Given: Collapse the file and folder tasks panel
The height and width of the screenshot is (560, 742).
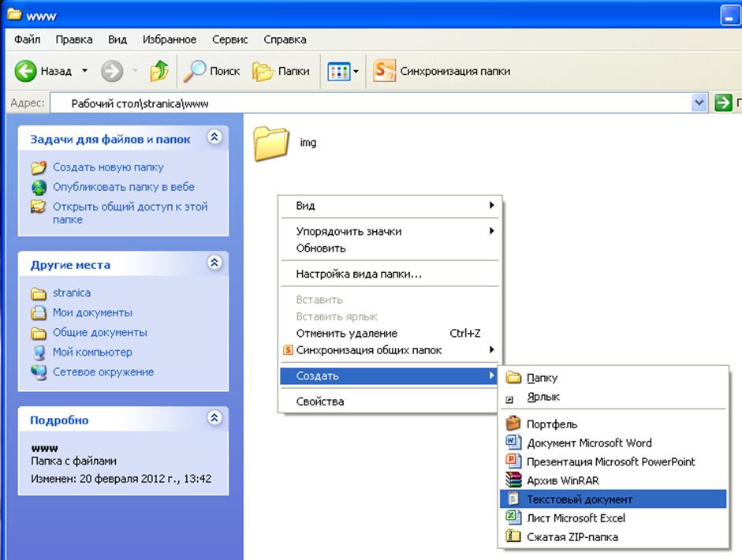Looking at the screenshot, I should (x=214, y=137).
